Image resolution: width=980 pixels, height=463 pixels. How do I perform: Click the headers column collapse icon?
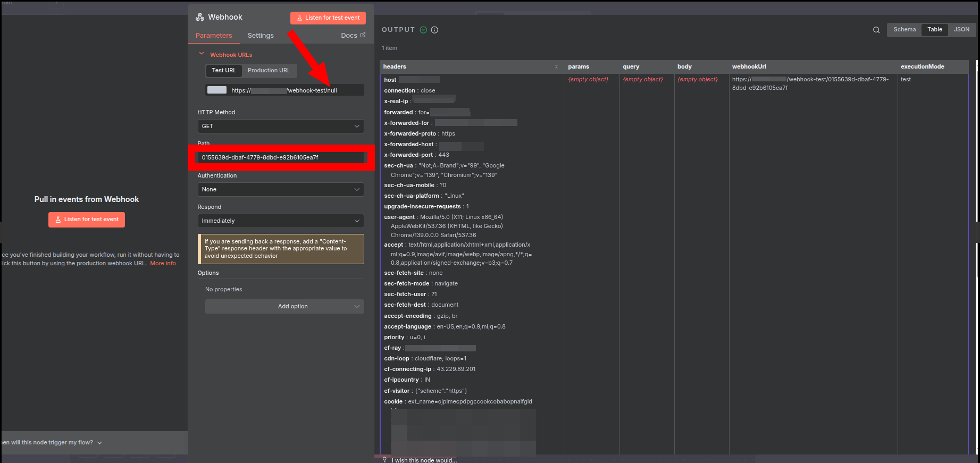556,66
